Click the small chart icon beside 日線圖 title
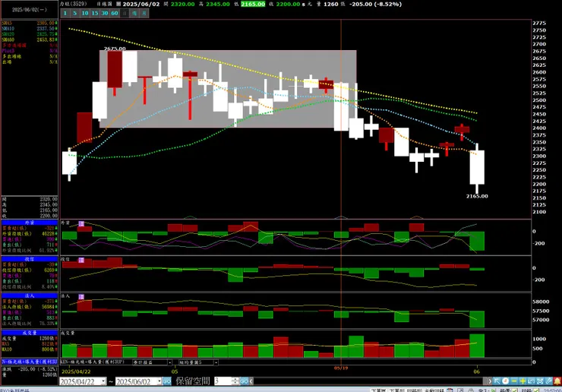Screen dimensions: 562x392 [x=118, y=5]
